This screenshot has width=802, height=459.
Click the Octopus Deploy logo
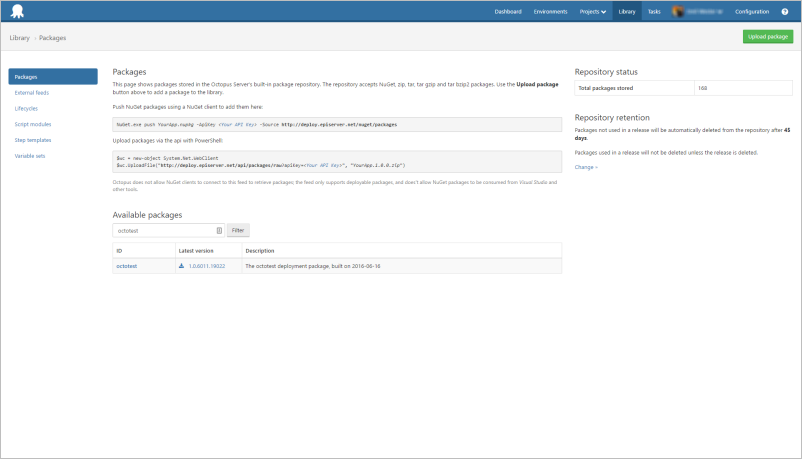pos(18,11)
